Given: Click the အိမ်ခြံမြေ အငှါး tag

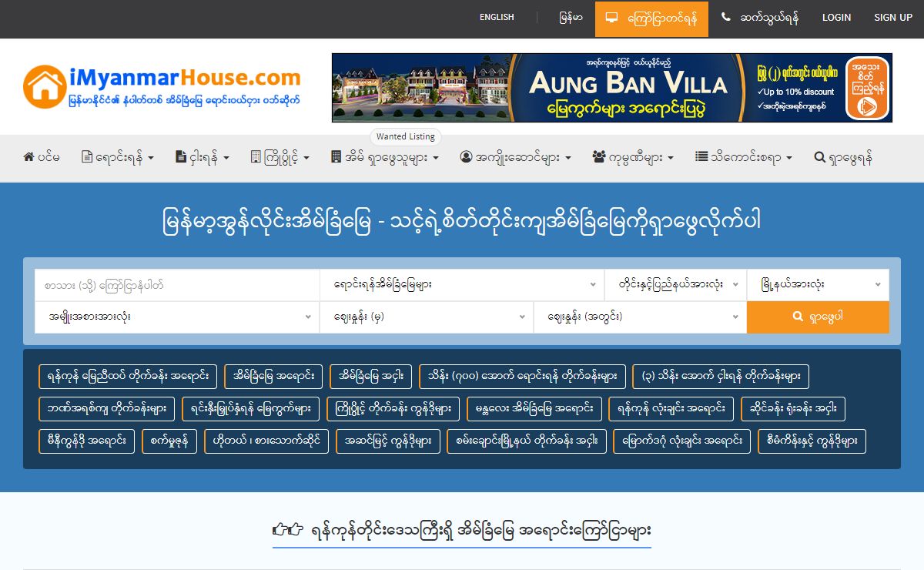Looking at the screenshot, I should click(370, 376).
